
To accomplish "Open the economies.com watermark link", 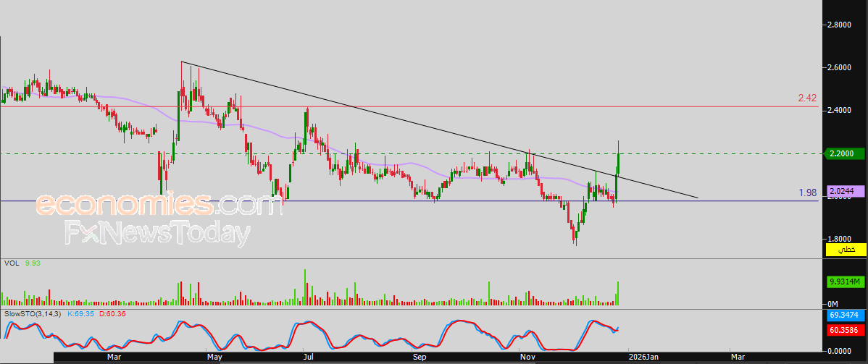I will pyautogui.click(x=158, y=205).
